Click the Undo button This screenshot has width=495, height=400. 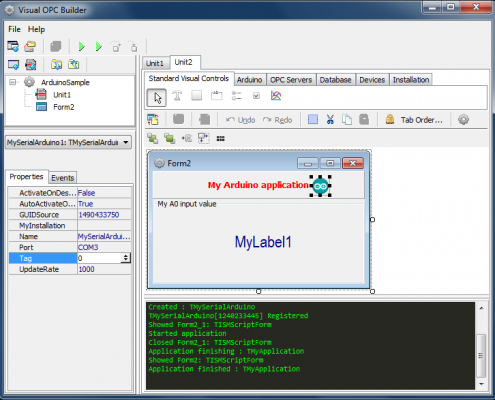[241, 120]
